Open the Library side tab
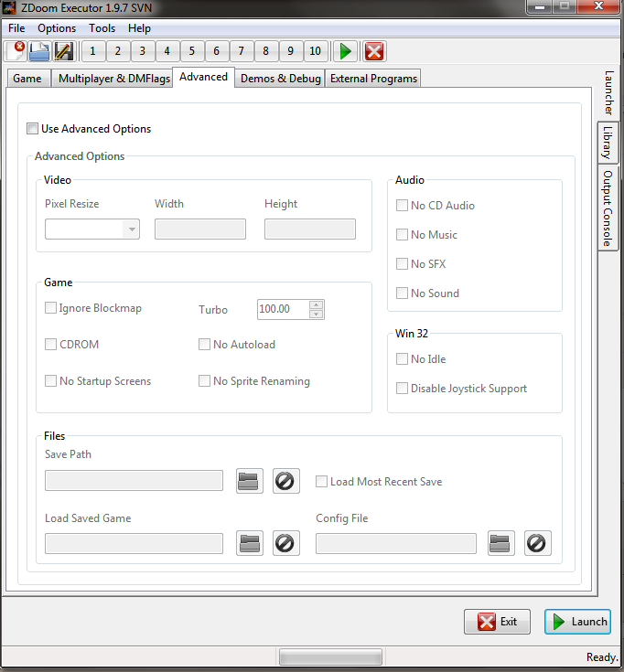This screenshot has height=672, width=624. (x=608, y=143)
